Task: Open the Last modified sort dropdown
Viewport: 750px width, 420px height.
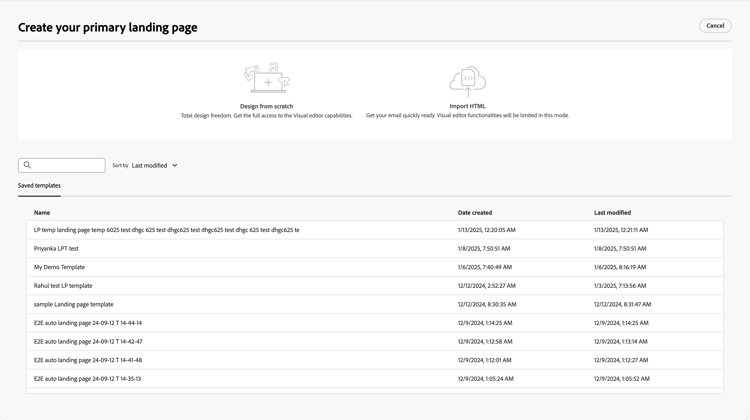Action: point(154,166)
